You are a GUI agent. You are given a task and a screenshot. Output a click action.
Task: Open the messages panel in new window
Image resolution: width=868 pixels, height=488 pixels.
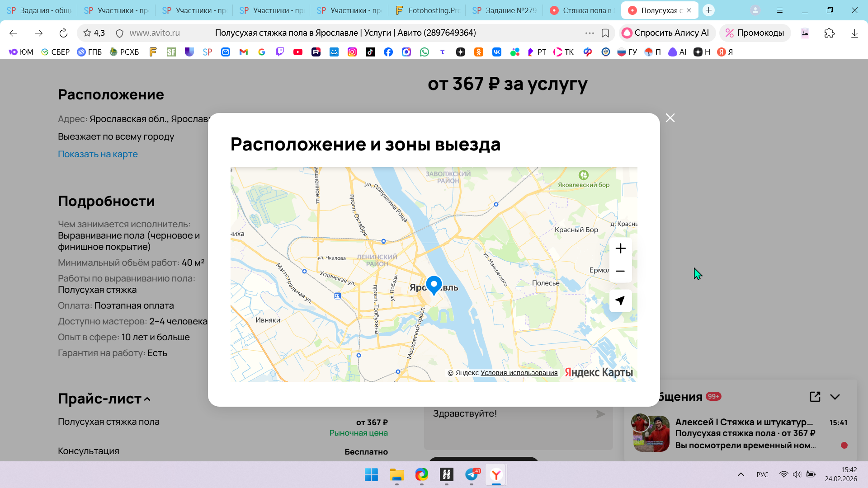pyautogui.click(x=815, y=397)
